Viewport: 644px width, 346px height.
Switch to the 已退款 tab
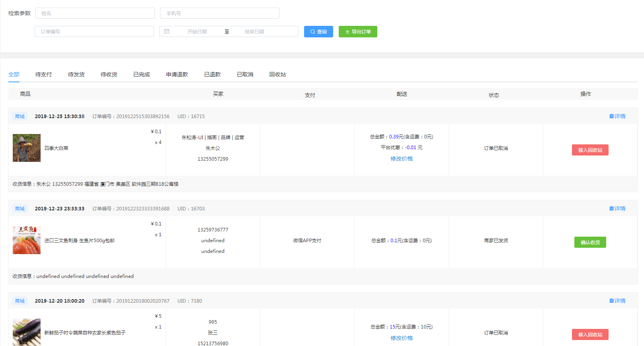pyautogui.click(x=212, y=74)
